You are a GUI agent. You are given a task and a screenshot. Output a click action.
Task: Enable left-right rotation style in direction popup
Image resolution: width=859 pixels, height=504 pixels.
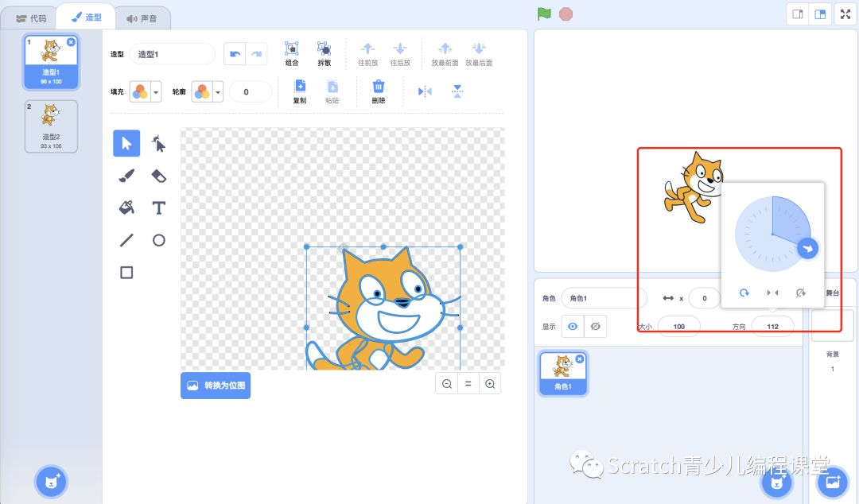[773, 293]
